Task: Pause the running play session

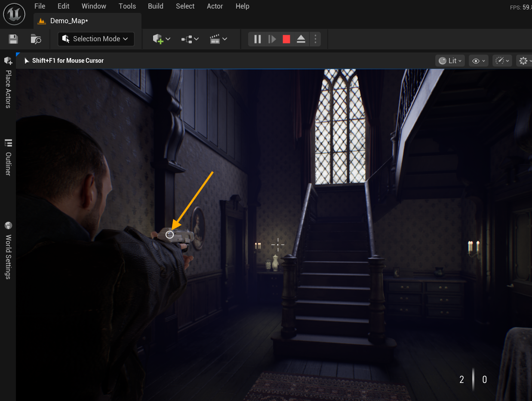Action: (x=258, y=39)
